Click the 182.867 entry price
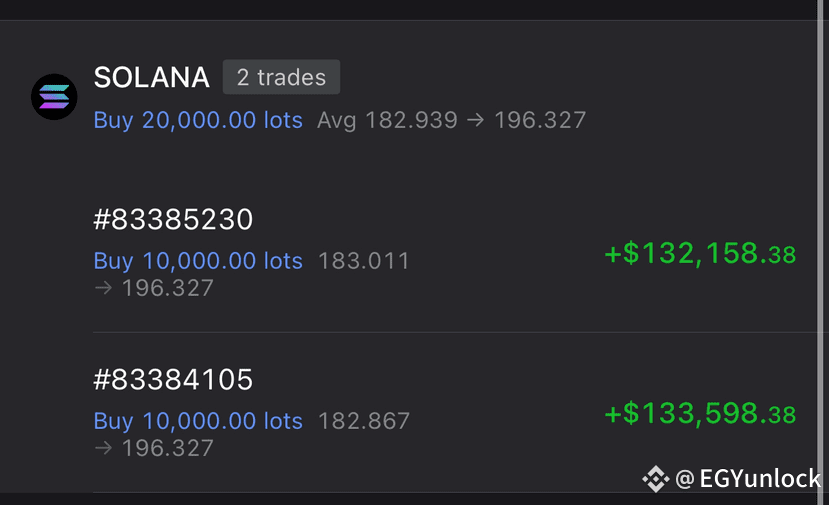Viewport: 829px width, 505px height. [x=364, y=421]
